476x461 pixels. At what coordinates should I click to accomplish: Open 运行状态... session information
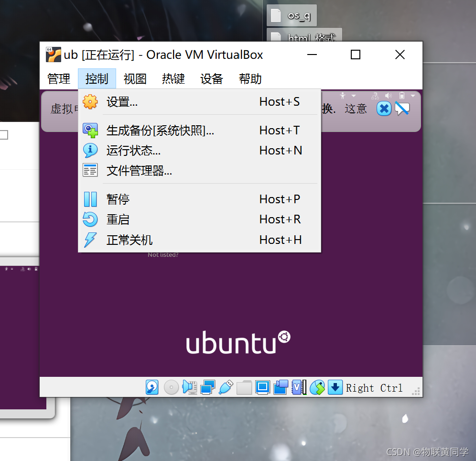(x=199, y=151)
